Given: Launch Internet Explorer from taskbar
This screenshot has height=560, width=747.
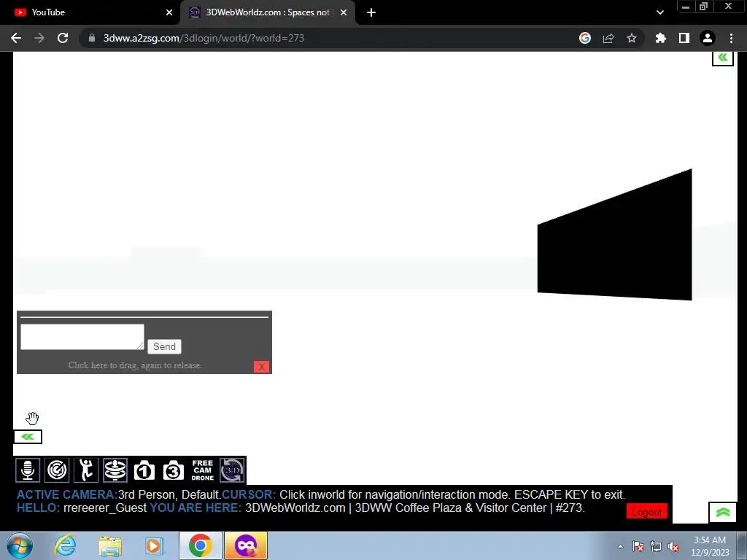Looking at the screenshot, I should pyautogui.click(x=64, y=545).
